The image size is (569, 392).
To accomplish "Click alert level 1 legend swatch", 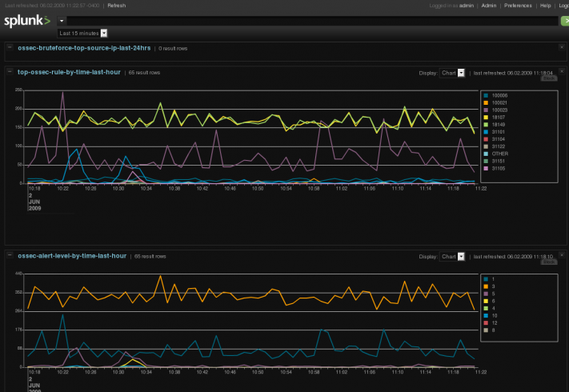I will point(486,279).
